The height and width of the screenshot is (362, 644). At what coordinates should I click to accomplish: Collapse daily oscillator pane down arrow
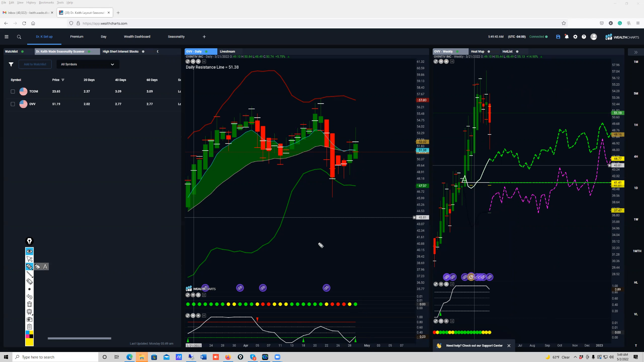(x=193, y=316)
